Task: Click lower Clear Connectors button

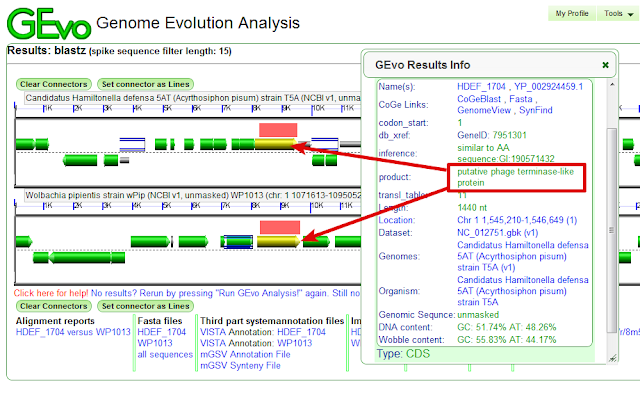Action: pos(53,306)
